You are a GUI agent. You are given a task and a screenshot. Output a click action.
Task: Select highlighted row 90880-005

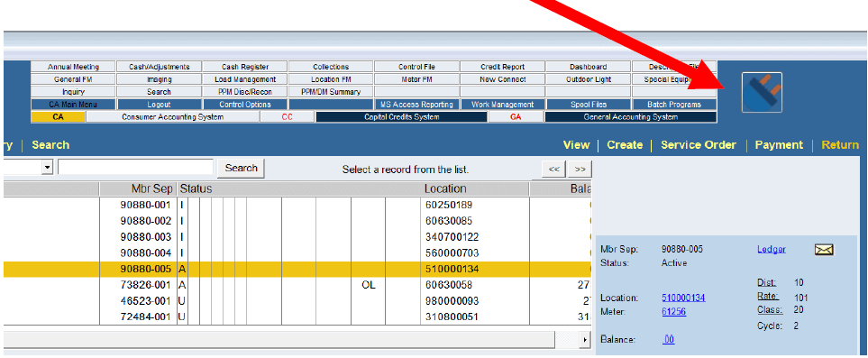[297, 270]
